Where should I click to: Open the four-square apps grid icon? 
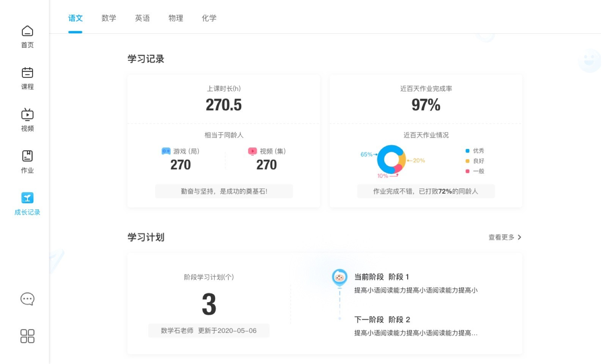tap(27, 336)
